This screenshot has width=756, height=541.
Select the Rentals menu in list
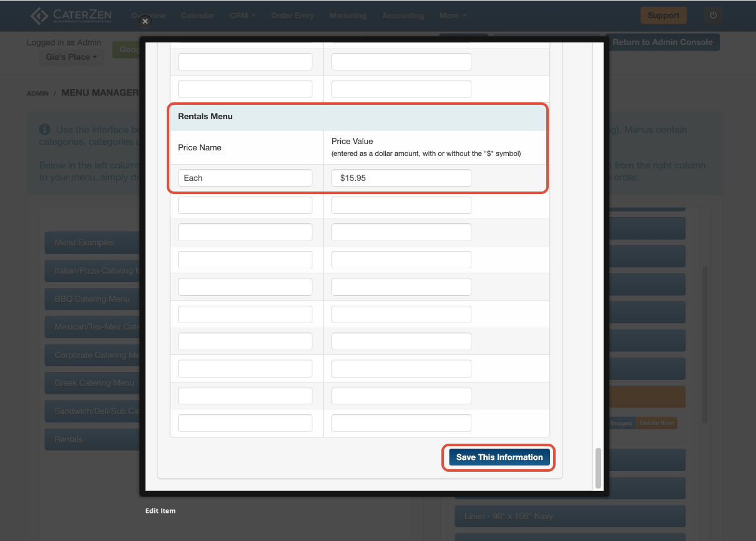pos(92,439)
